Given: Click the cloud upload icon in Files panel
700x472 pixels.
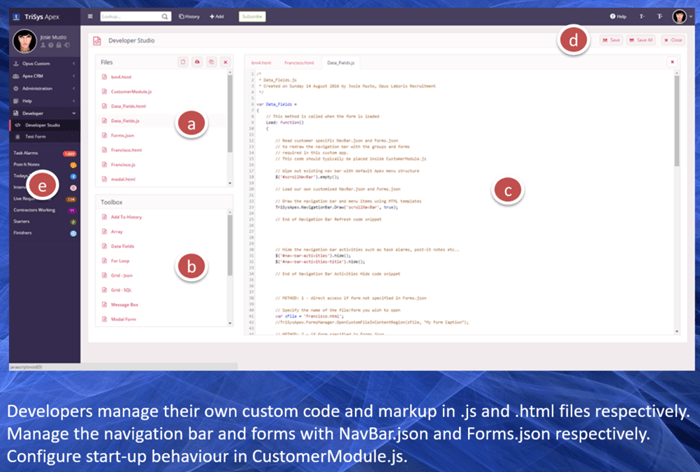Looking at the screenshot, I should [x=197, y=62].
